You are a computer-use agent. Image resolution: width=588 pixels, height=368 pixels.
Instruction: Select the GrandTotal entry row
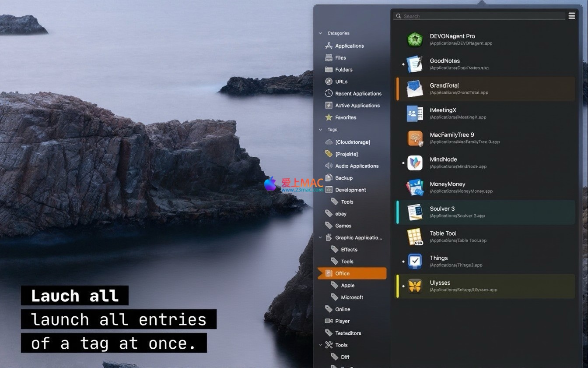click(486, 89)
